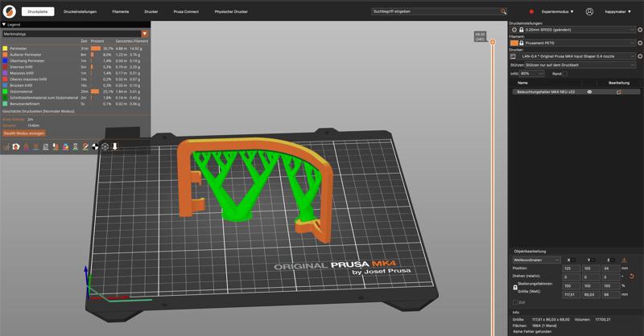Switch to Druckplatte tab
This screenshot has width=644, height=336.
[38, 12]
